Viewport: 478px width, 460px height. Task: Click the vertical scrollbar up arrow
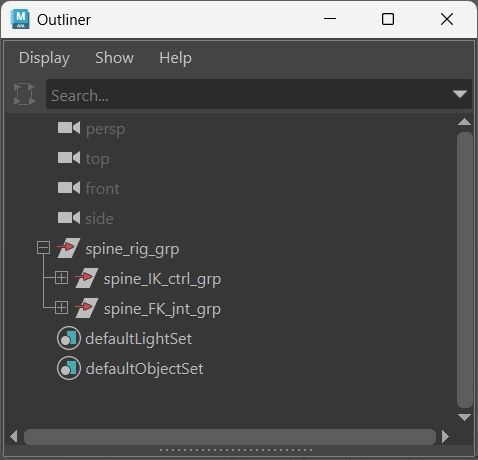click(464, 122)
